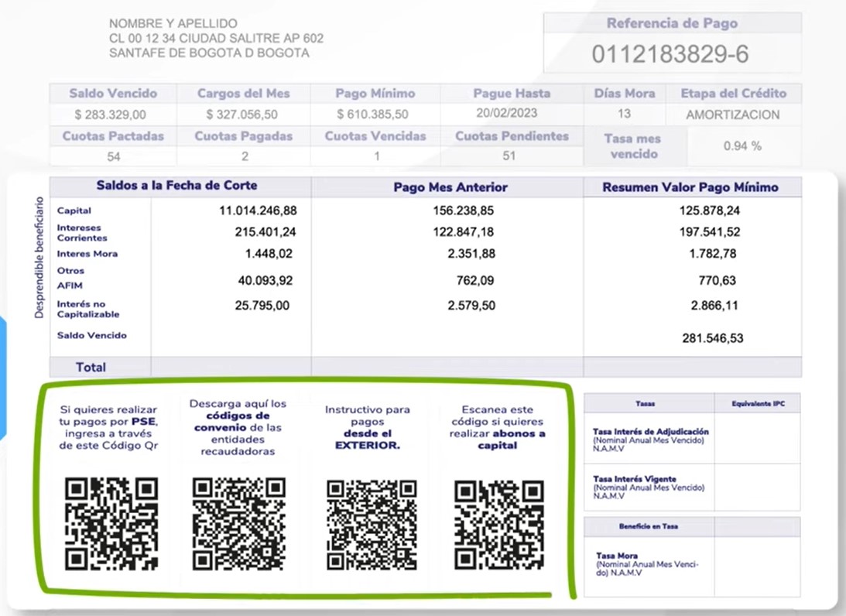846x616 pixels.
Task: Click the Resumen Valor Pago Mínimo header
Action: [690, 187]
